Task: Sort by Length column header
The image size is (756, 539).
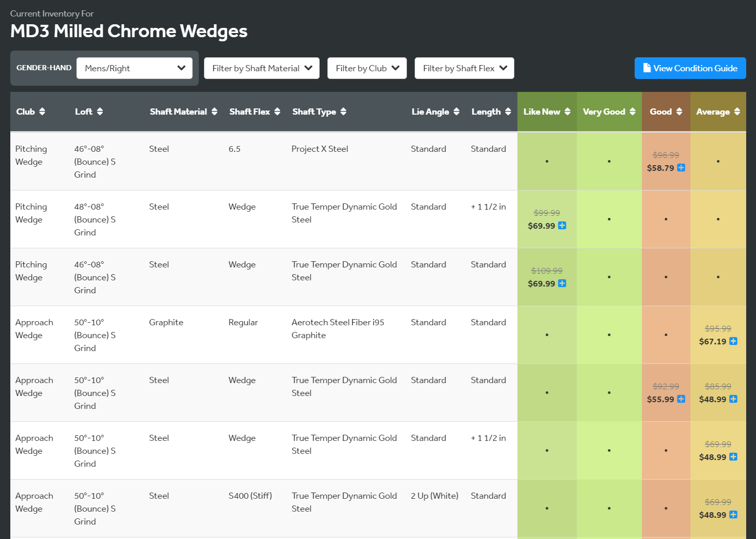Action: tap(491, 112)
